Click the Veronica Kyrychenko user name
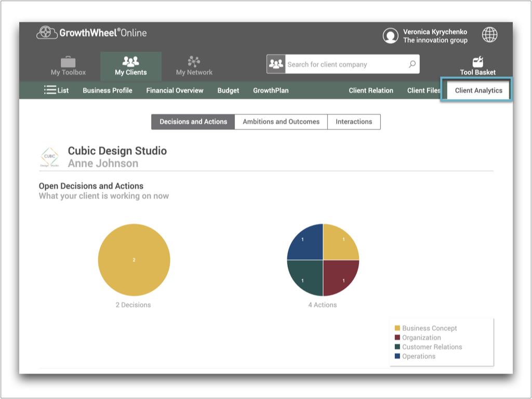Screen dimensions: 532x399 [435, 32]
